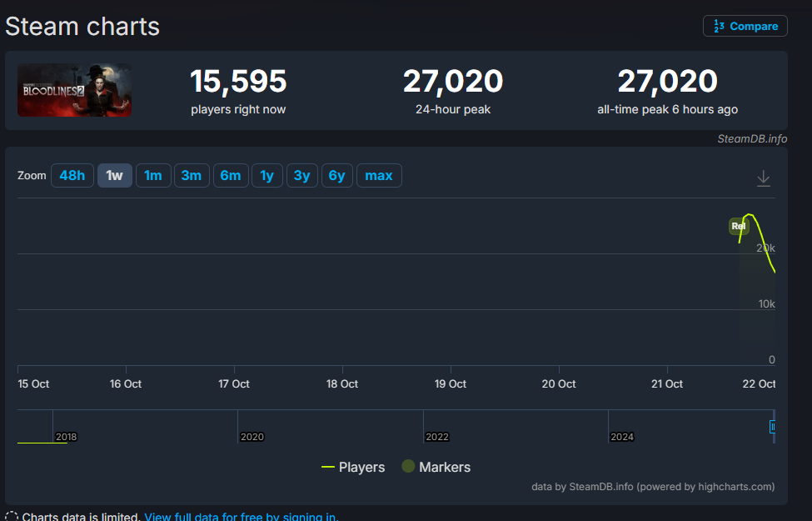
Task: Download chart data with arrow icon
Action: (x=764, y=178)
